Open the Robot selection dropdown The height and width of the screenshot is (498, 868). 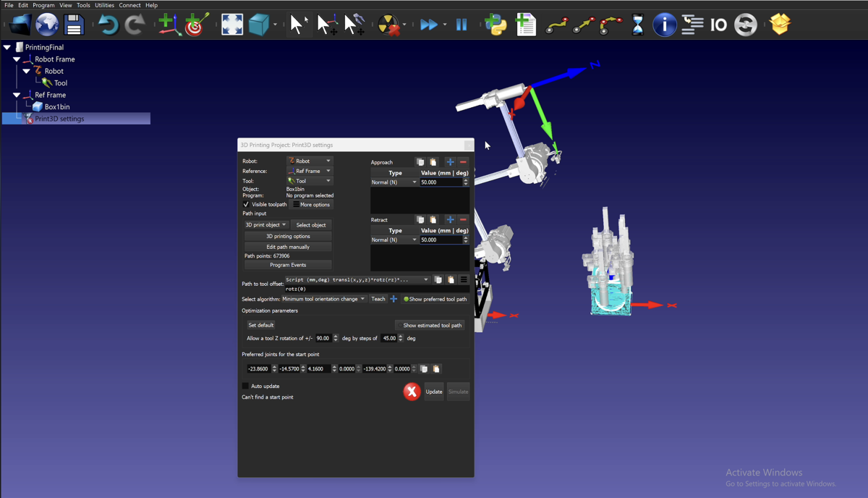(309, 161)
